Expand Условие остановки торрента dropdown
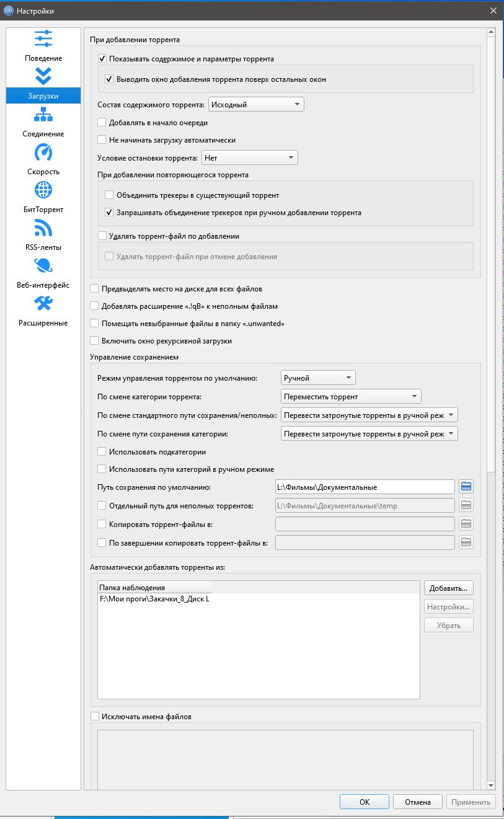 tap(250, 158)
